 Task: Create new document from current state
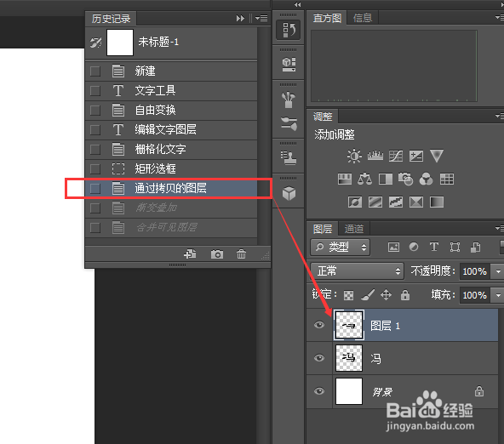click(190, 254)
